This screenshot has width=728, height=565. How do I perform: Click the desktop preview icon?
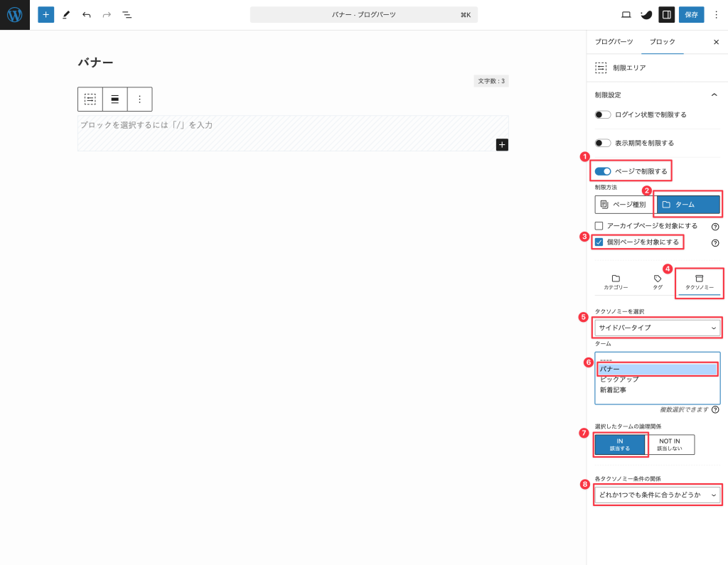pos(626,14)
